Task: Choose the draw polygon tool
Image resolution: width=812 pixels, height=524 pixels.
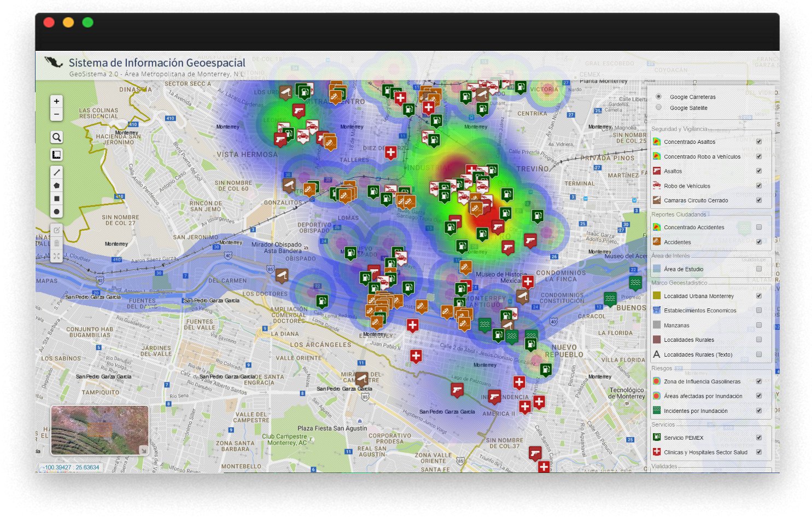Action: (56, 185)
